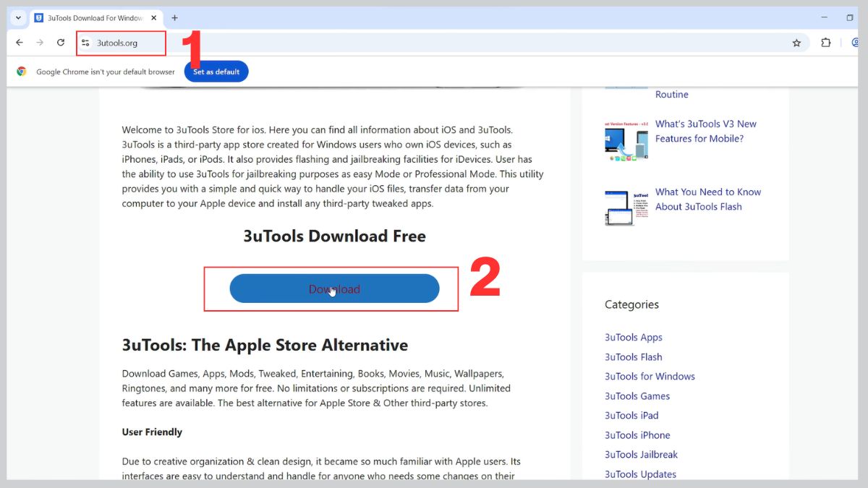Screen dimensions: 868x488
Task: Click thumbnail for 3uTools V3 New Features article
Action: (x=626, y=141)
